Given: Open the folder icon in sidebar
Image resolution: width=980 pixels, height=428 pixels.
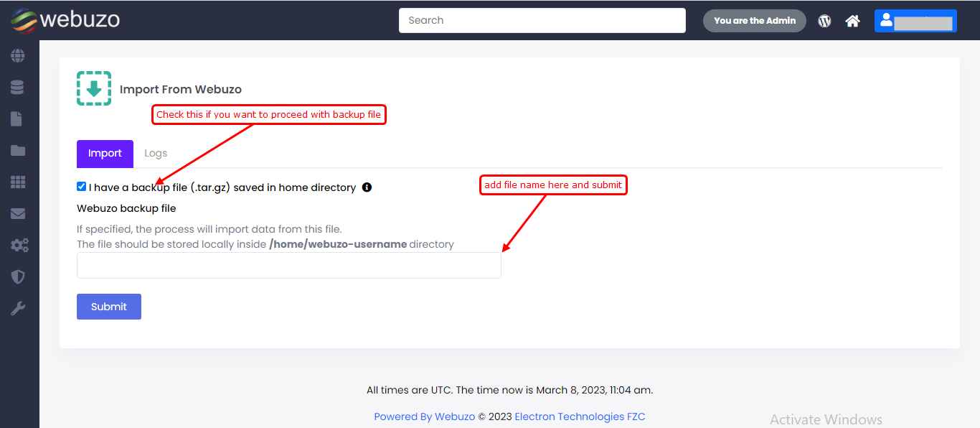Looking at the screenshot, I should [18, 151].
